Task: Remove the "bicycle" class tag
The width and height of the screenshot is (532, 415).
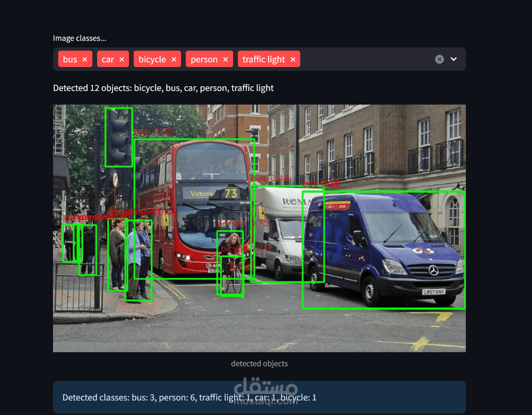Action: [x=174, y=59]
